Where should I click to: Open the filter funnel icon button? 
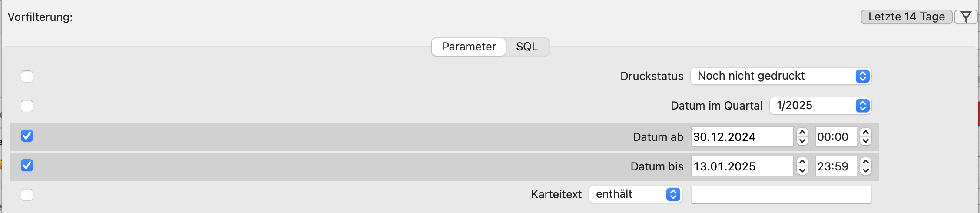pos(966,17)
